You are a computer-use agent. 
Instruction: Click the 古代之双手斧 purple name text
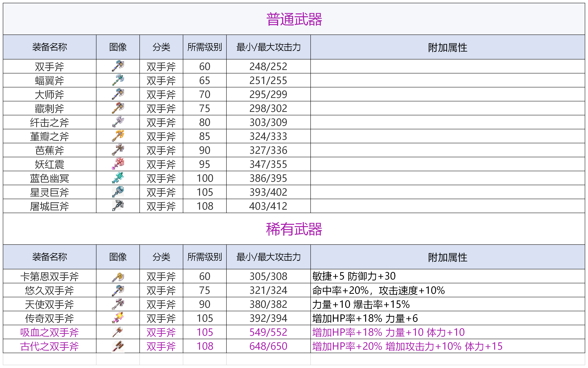tap(49, 346)
